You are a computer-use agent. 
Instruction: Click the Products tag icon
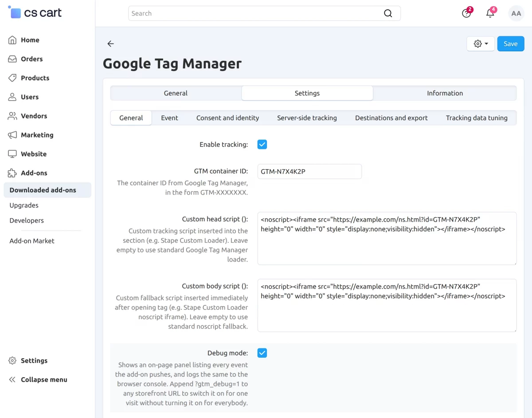click(x=12, y=78)
